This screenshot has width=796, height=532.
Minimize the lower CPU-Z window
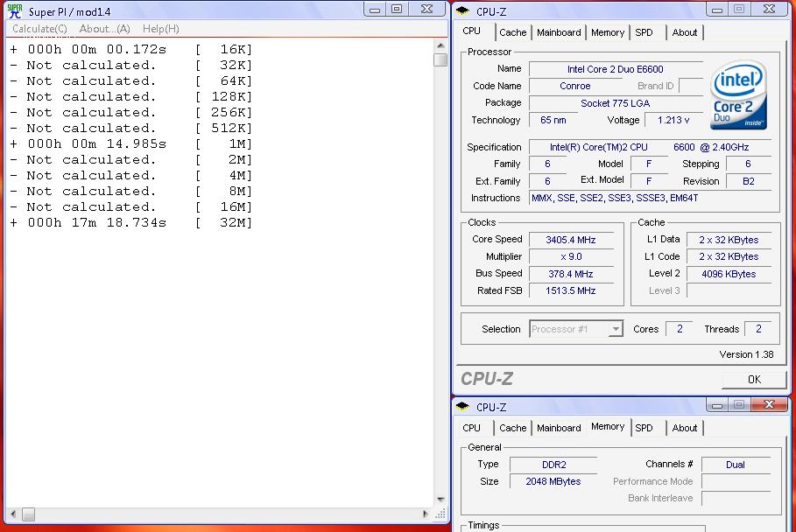coord(717,405)
